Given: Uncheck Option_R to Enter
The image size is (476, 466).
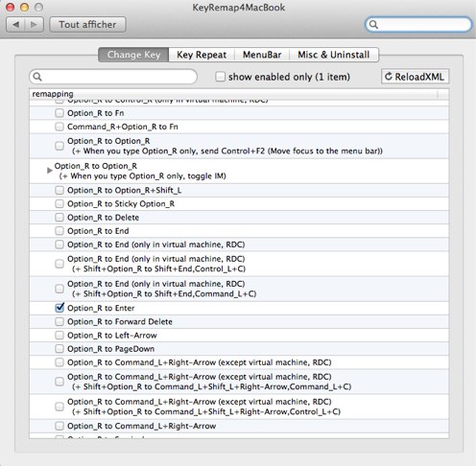Looking at the screenshot, I should click(59, 308).
